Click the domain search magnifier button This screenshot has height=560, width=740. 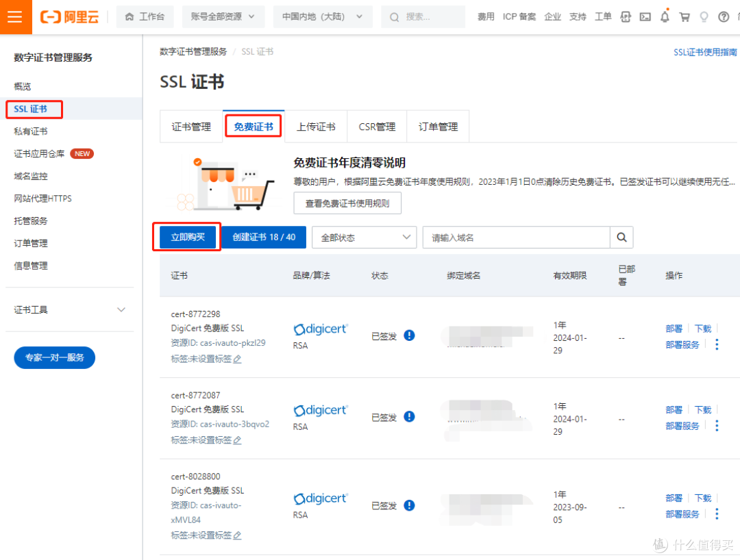click(x=621, y=238)
